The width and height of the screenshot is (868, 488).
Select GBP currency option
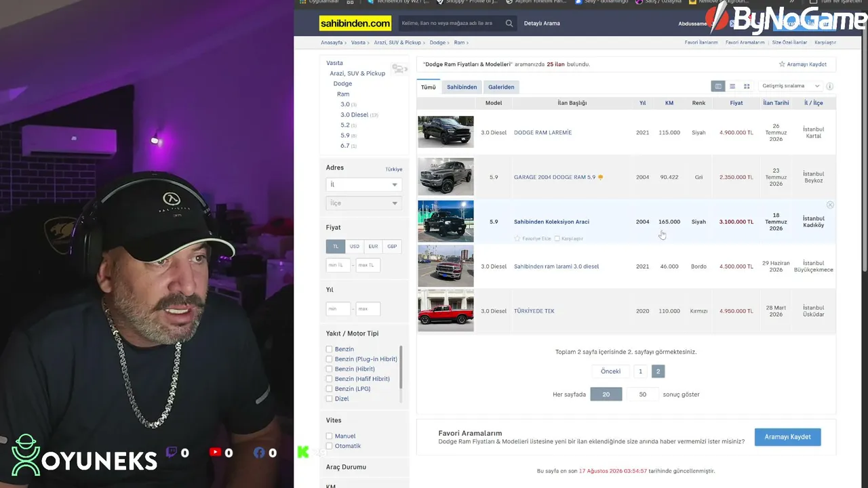392,246
